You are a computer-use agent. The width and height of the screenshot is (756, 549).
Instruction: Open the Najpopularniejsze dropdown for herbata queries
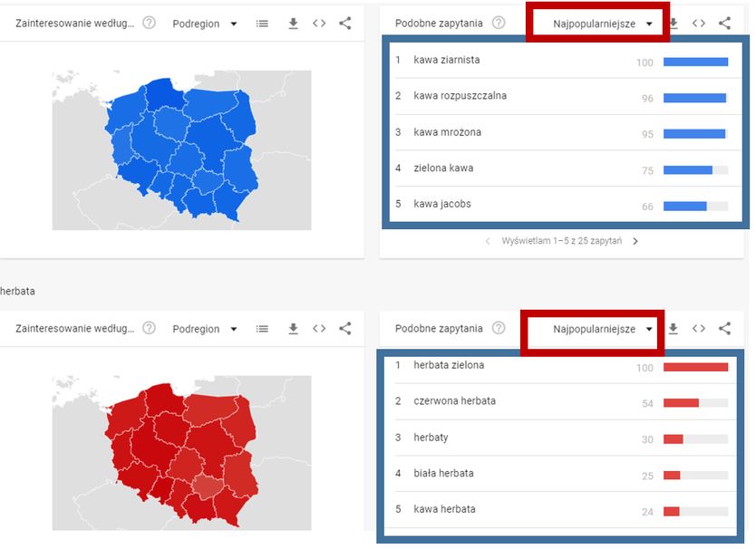pyautogui.click(x=594, y=328)
